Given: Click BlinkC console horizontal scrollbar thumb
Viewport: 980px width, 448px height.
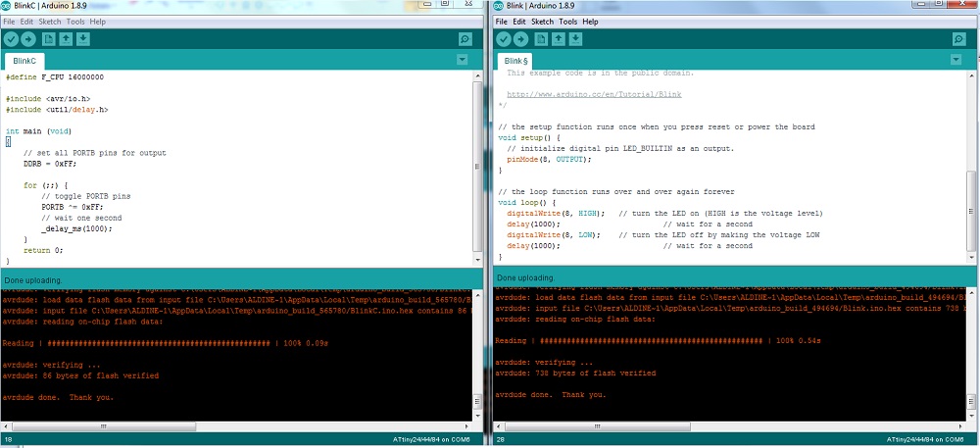Looking at the screenshot, I should (x=104, y=426).
